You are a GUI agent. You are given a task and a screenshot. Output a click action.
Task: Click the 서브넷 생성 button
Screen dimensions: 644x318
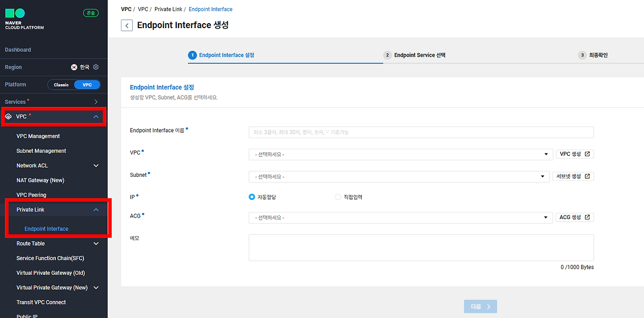[x=573, y=176]
